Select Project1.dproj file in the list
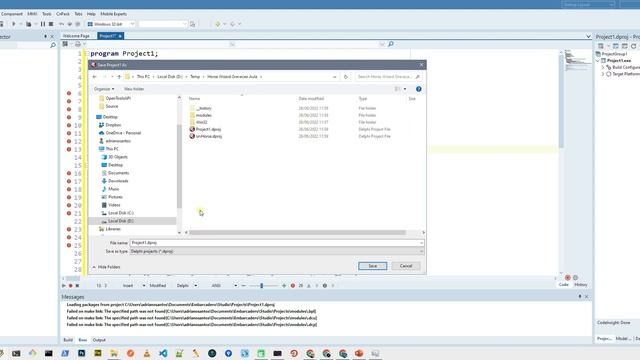Image resolution: width=640 pixels, height=360 pixels. 208,129
